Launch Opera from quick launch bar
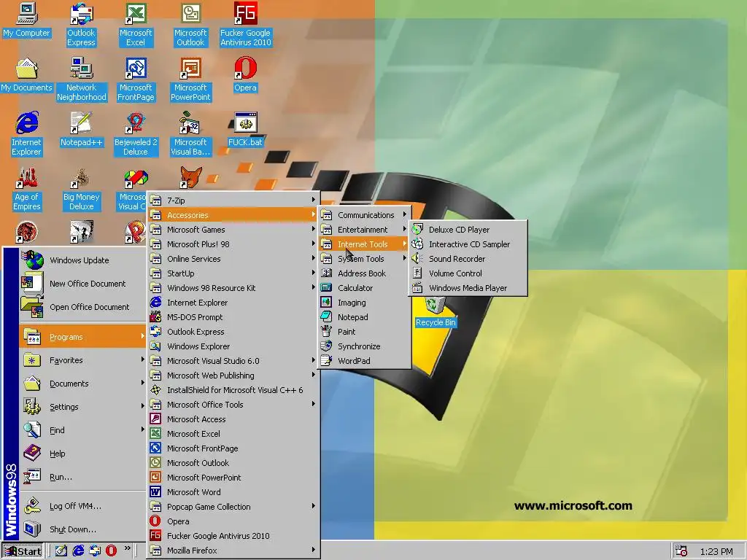Screen dimensions: 747x560 [111, 551]
